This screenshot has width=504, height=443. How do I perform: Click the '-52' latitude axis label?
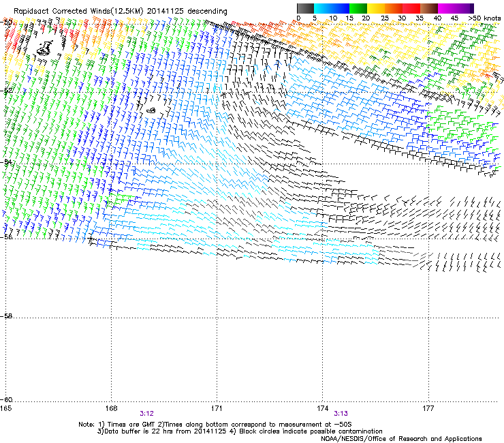tap(6, 91)
